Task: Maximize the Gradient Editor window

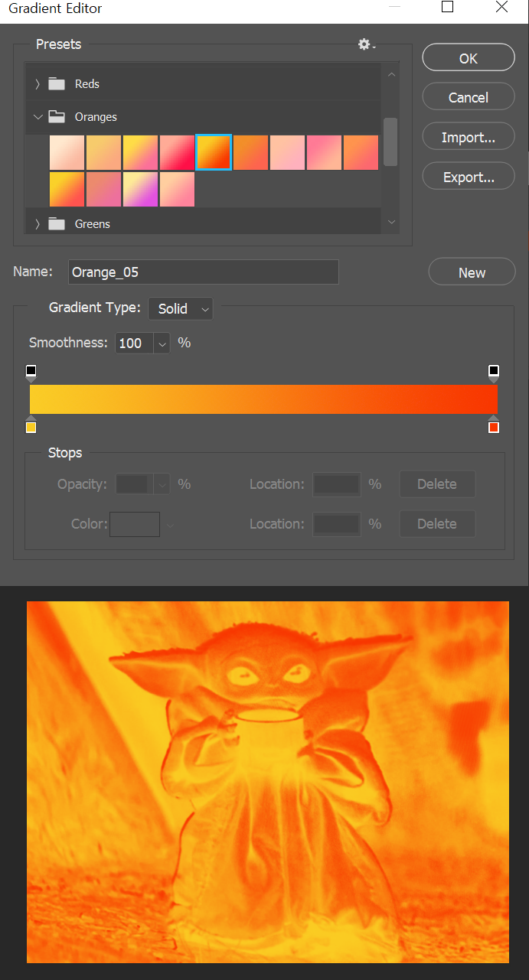Action: tap(448, 8)
